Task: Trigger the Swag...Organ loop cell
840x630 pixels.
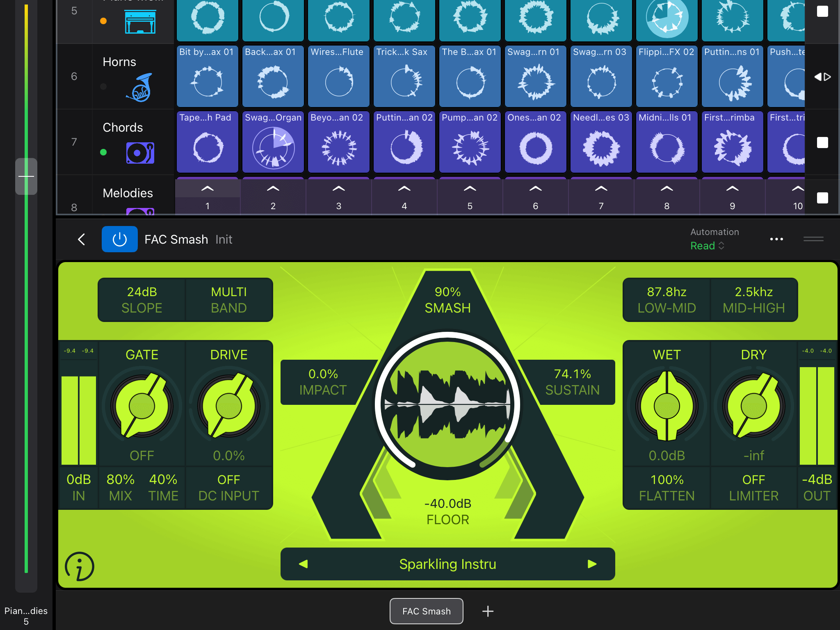Action: click(x=273, y=142)
